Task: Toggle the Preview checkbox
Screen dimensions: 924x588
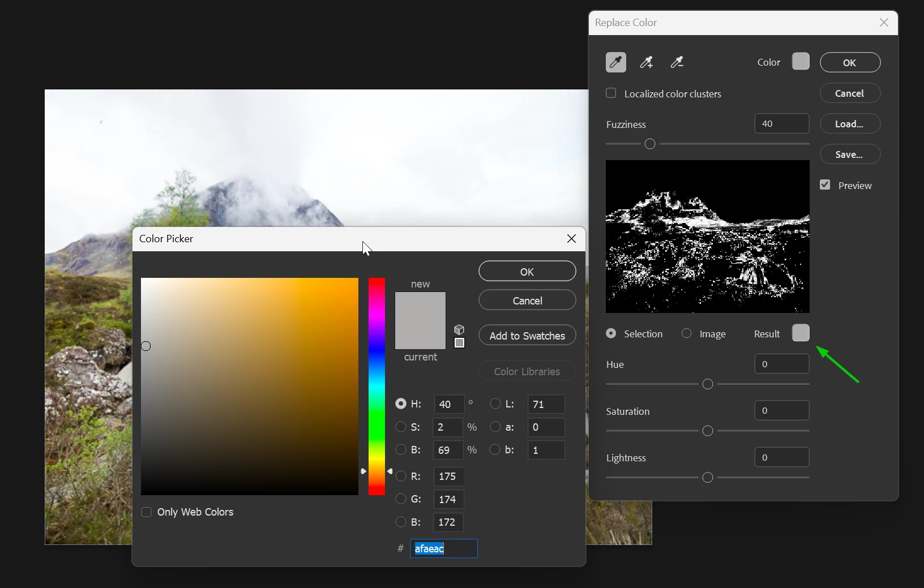Action: click(x=825, y=185)
